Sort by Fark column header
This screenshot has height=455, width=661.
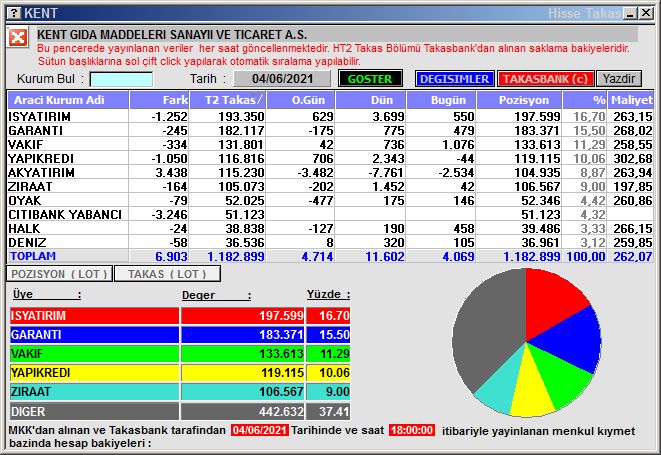pyautogui.click(x=159, y=100)
